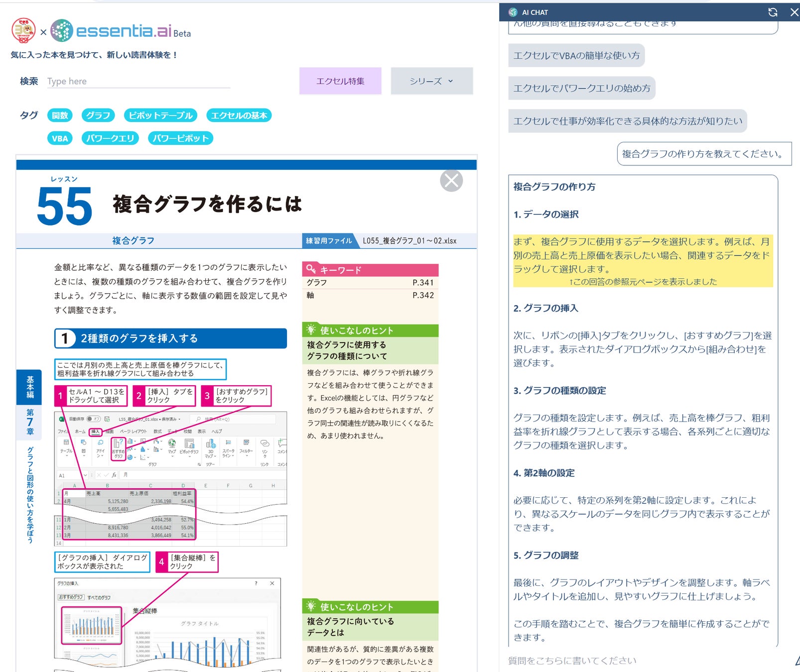Click the note ↑この回答の参照元ページを表示しました
The height and width of the screenshot is (672, 800).
643,282
